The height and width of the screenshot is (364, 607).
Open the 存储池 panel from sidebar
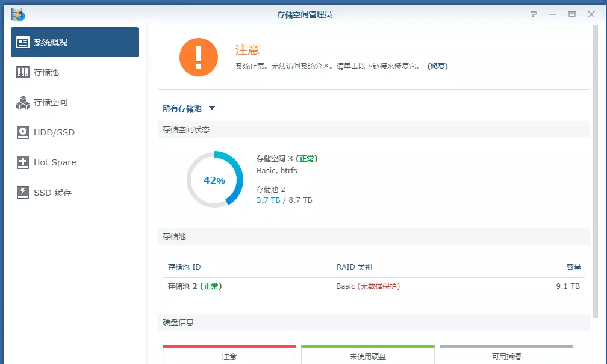(x=21, y=72)
